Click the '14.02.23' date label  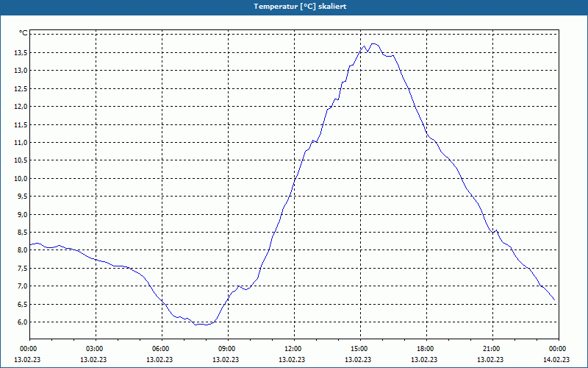[x=556, y=360]
